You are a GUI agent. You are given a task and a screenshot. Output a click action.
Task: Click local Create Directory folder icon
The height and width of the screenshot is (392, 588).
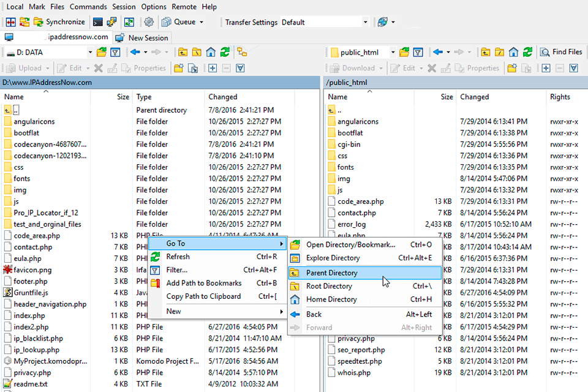[x=179, y=68]
